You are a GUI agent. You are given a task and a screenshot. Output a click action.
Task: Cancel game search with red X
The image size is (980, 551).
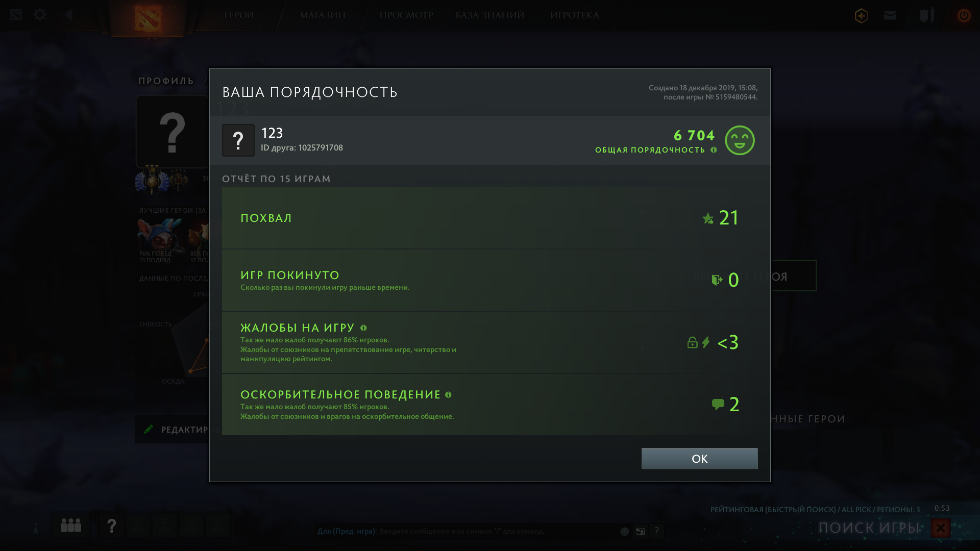(x=941, y=528)
